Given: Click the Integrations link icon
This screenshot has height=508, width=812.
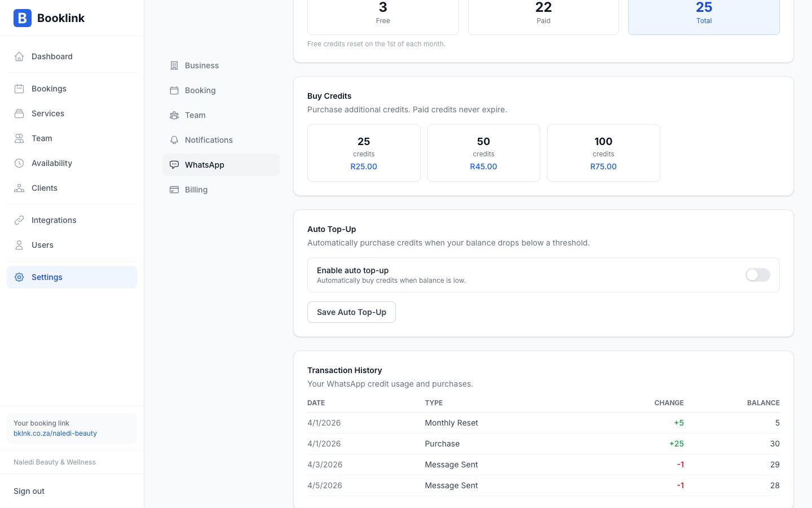Looking at the screenshot, I should point(19,220).
